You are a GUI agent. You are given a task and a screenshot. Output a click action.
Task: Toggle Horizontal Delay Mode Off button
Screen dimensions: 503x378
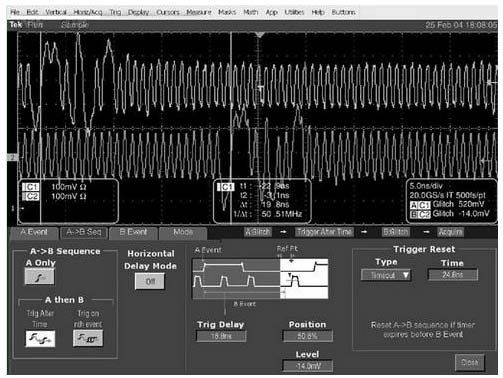(150, 281)
